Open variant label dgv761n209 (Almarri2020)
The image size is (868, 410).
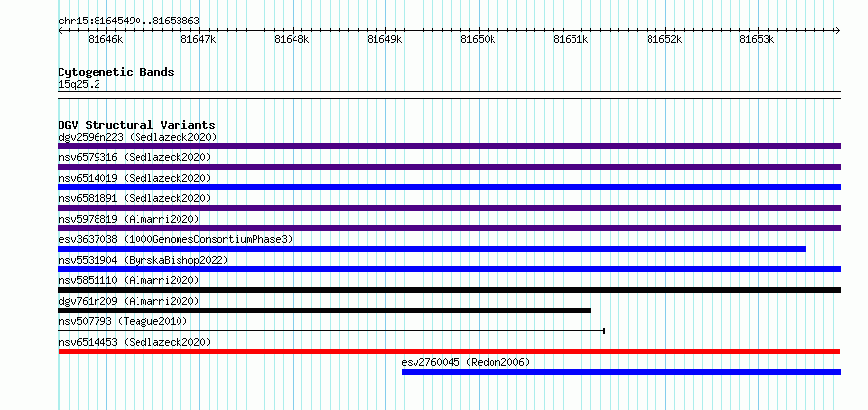point(129,301)
